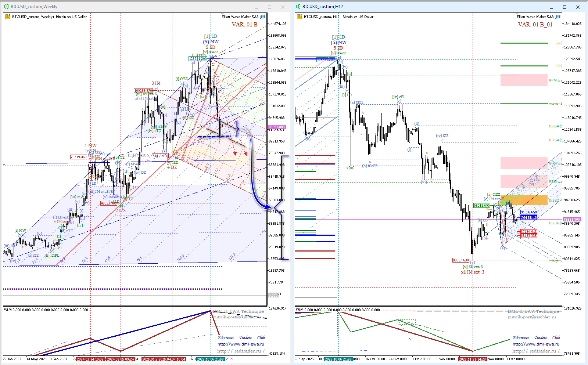Click Elliott Wave Maker cap icon, H12 chart
588x365 pixels.
click(x=558, y=17)
